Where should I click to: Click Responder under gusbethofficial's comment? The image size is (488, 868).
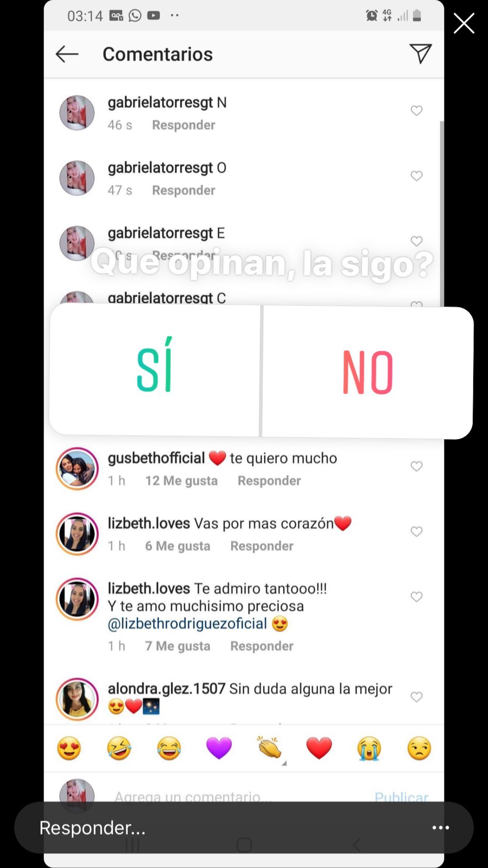[269, 481]
